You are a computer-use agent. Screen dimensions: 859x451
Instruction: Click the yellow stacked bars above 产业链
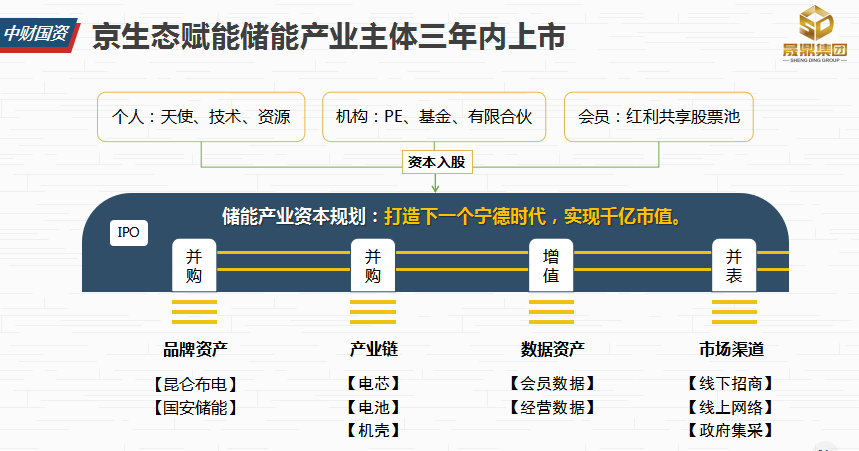pos(373,312)
